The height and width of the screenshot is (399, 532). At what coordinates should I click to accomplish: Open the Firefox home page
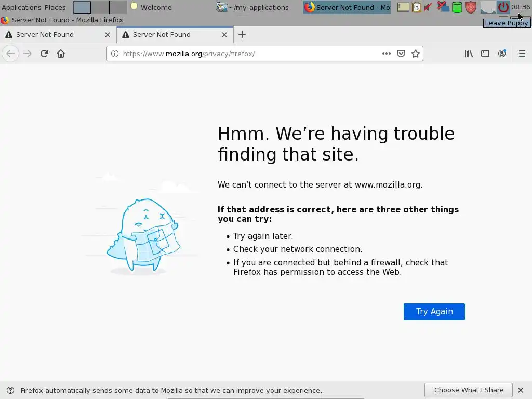click(x=61, y=54)
